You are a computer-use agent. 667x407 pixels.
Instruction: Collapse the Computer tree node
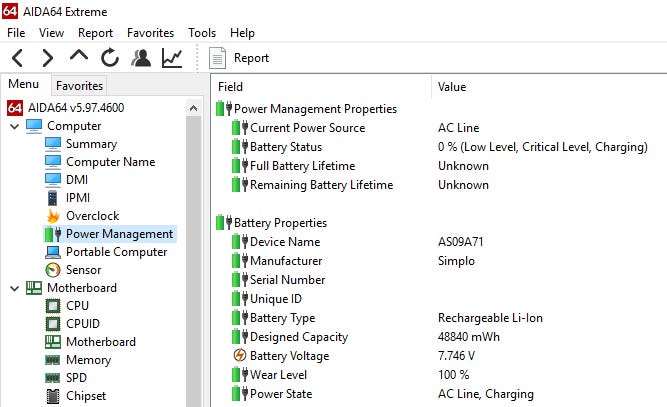pos(14,126)
